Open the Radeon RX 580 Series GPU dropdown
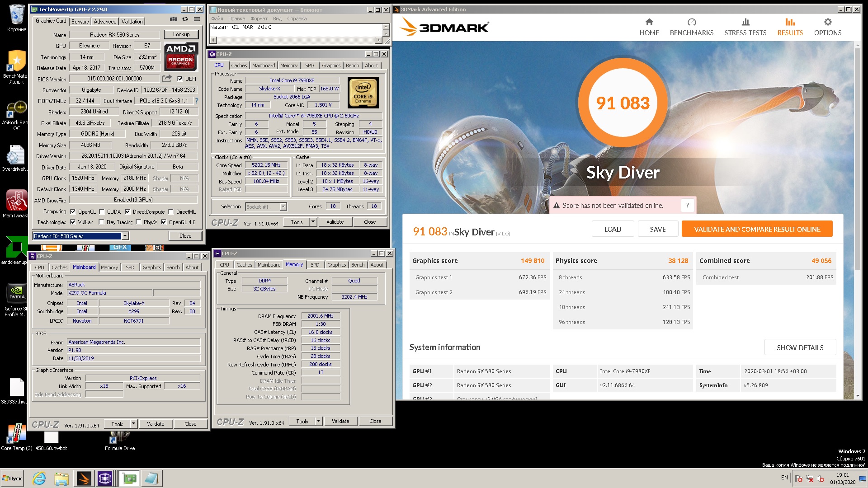The height and width of the screenshot is (488, 868). tap(125, 236)
